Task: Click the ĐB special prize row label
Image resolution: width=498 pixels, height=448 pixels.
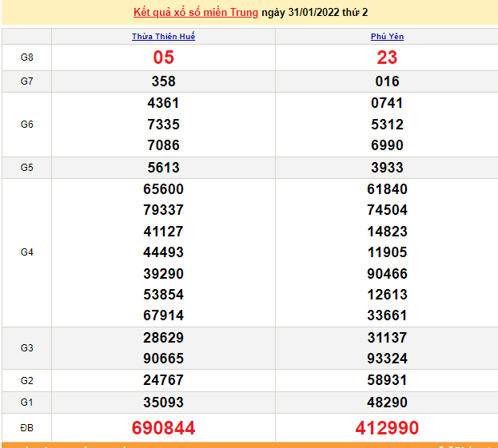Action: (26, 428)
